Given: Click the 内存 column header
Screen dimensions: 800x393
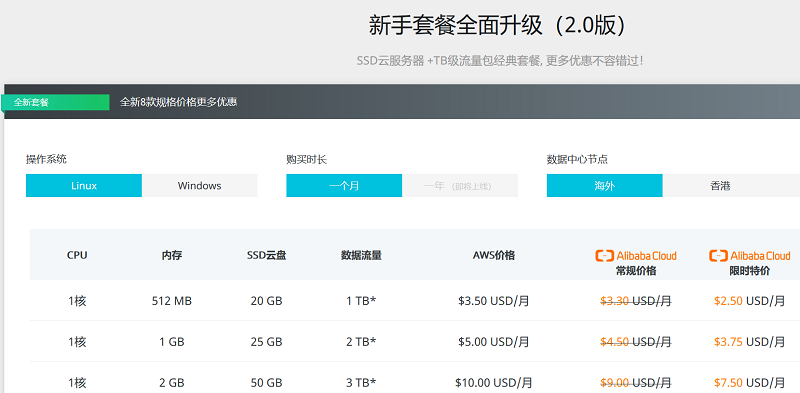Looking at the screenshot, I should (x=172, y=255).
